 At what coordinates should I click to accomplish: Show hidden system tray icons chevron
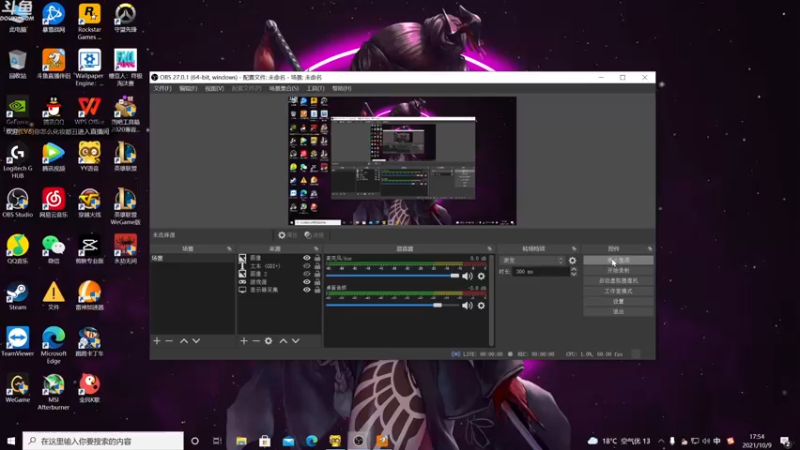coord(661,441)
